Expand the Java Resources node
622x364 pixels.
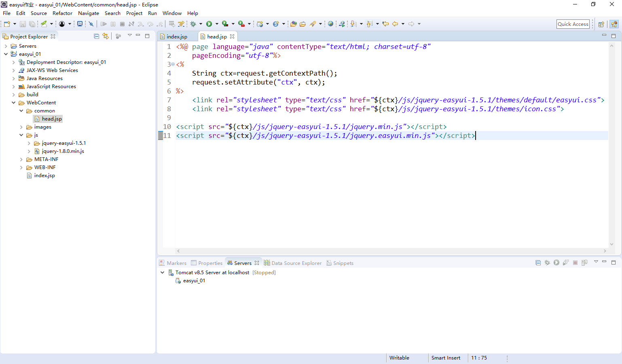(13, 78)
